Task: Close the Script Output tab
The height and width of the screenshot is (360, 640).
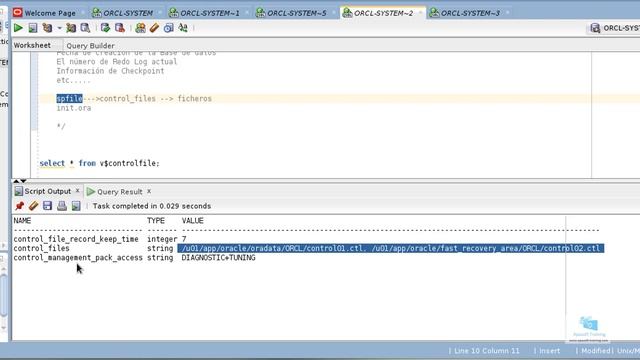Action: (x=77, y=191)
